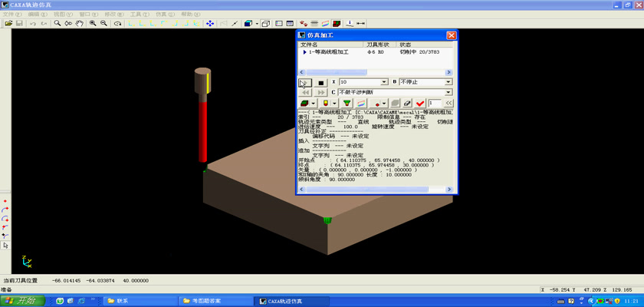Viewport: 644px width, 307px height.
Task: Click the rotate view icon
Action: point(118,24)
